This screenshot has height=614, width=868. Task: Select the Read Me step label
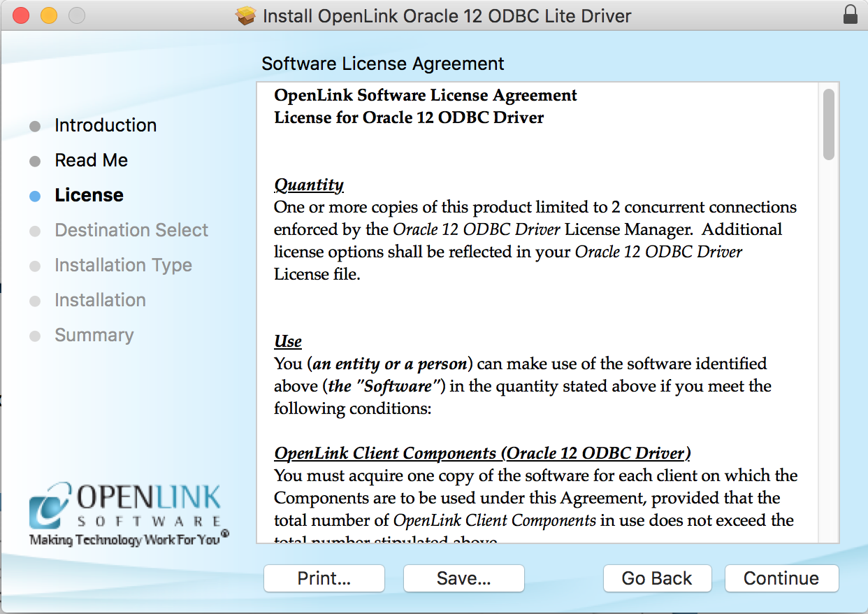coord(91,160)
